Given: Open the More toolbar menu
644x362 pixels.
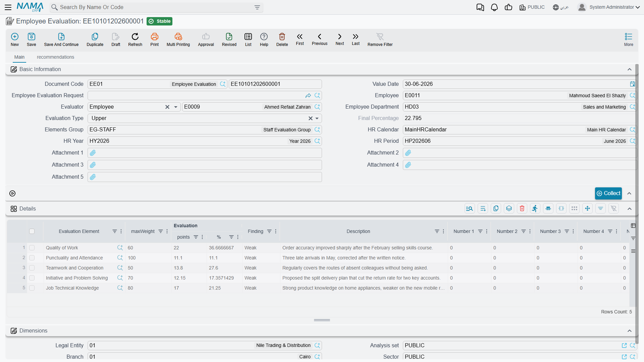Looking at the screenshot, I should coord(629,39).
